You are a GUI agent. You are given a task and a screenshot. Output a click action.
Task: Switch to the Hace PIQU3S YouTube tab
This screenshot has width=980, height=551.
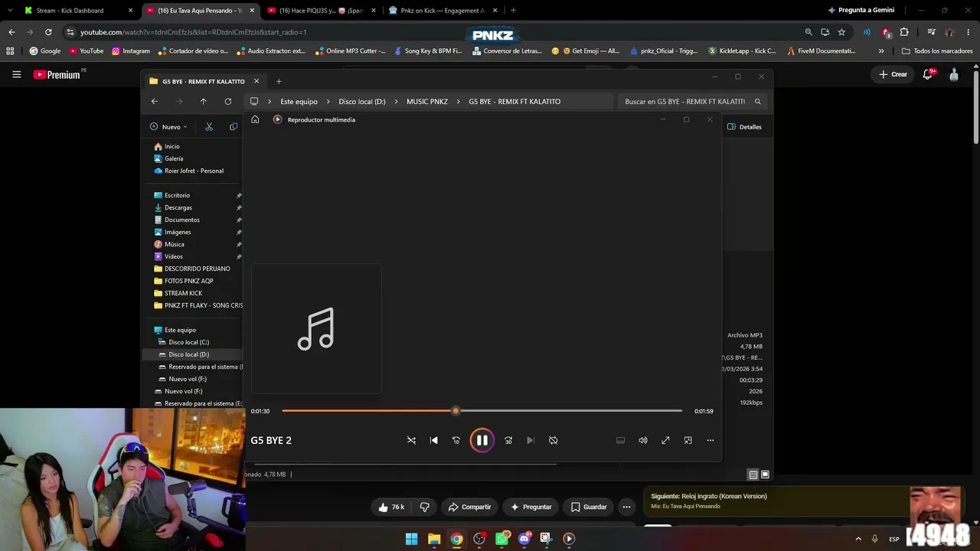[322, 11]
